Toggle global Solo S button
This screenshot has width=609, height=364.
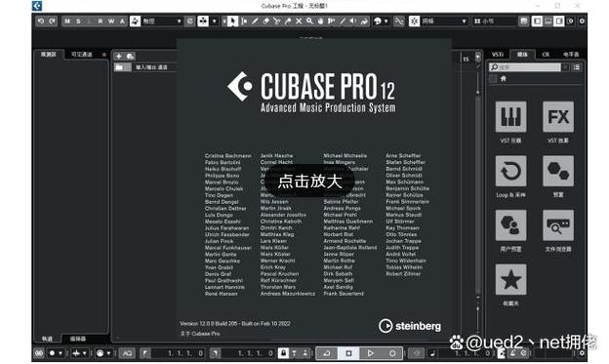pyautogui.click(x=78, y=20)
